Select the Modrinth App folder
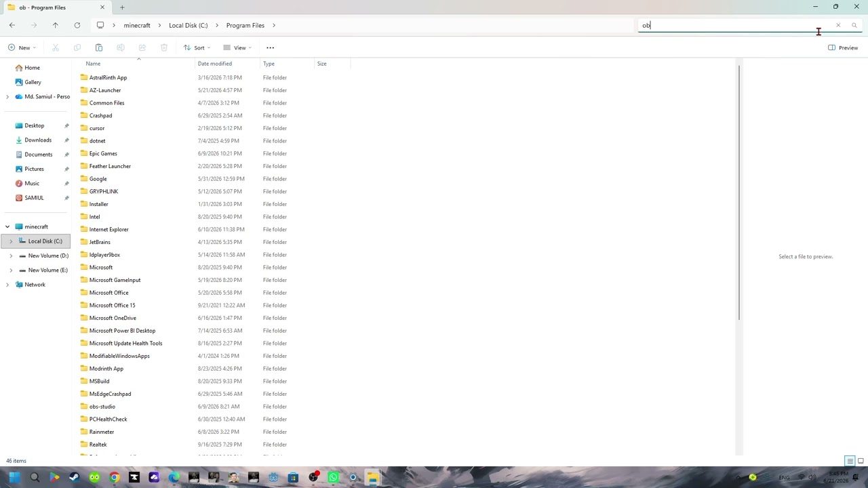The height and width of the screenshot is (488, 868). tap(106, 369)
